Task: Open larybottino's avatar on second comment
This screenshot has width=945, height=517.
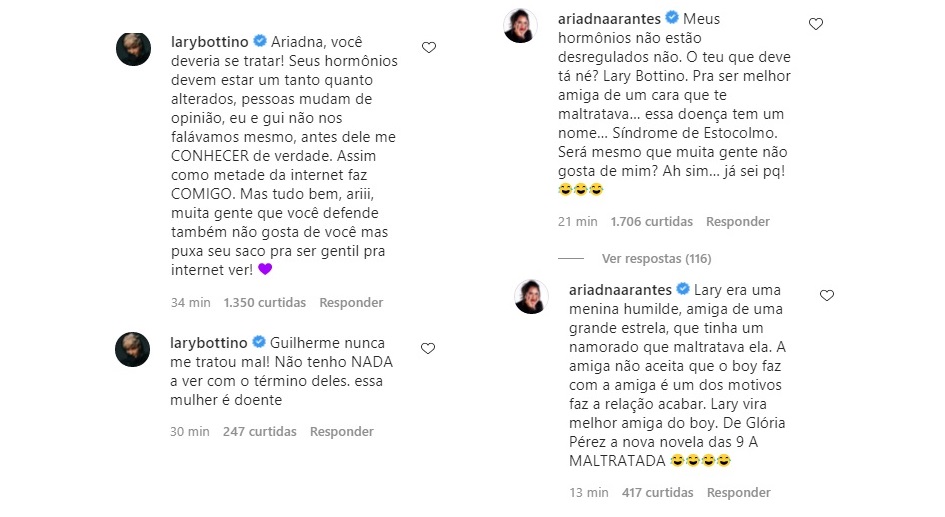Action: point(133,349)
